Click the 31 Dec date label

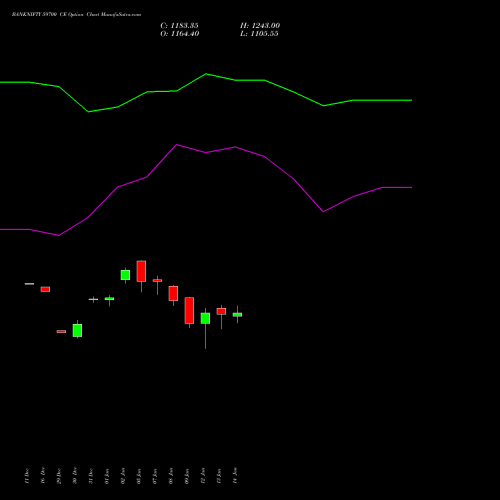pyautogui.click(x=91, y=476)
